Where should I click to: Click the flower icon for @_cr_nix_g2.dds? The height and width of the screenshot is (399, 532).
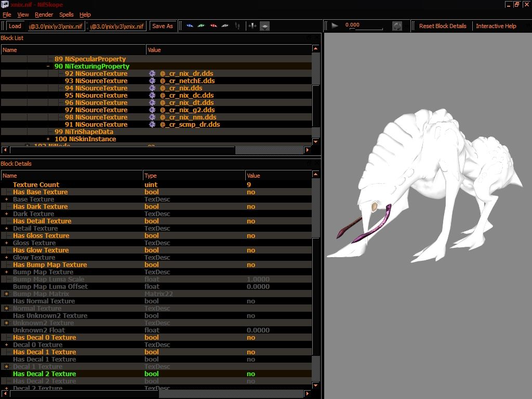pos(152,110)
